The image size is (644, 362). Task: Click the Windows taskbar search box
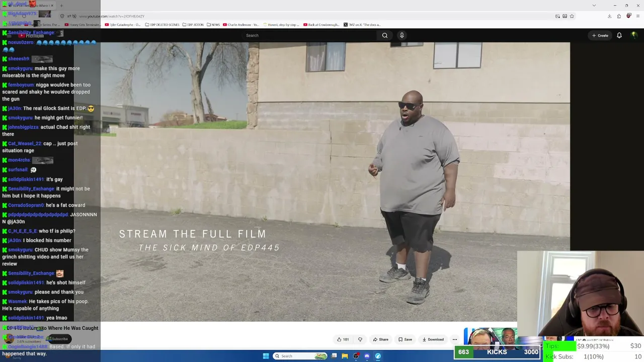tap(300, 356)
